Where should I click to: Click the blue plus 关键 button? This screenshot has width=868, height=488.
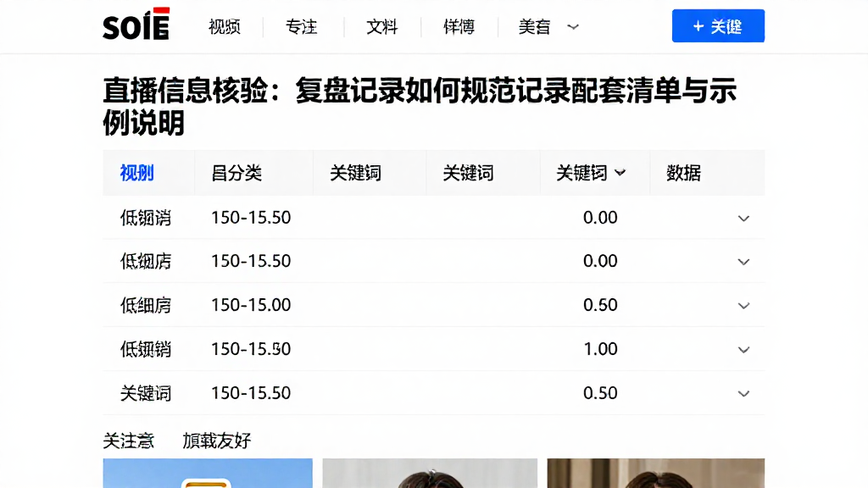(718, 26)
